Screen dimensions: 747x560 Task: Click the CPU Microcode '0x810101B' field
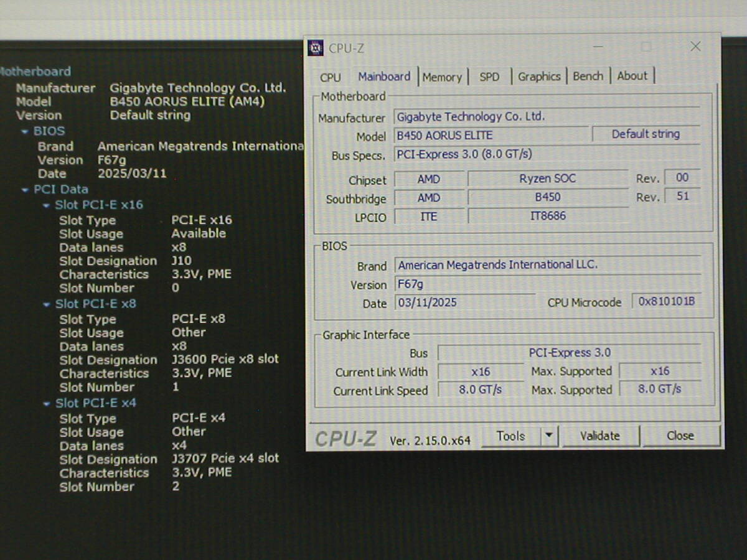pyautogui.click(x=667, y=302)
